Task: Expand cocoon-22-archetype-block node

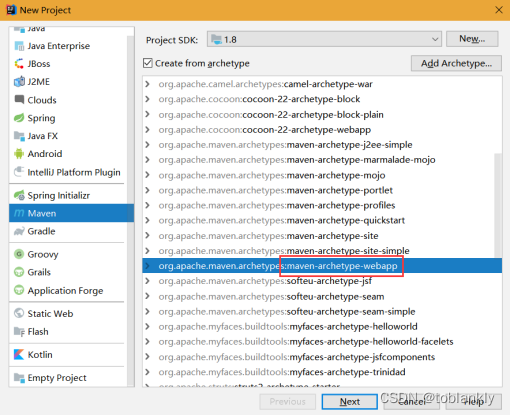Action: click(147, 99)
